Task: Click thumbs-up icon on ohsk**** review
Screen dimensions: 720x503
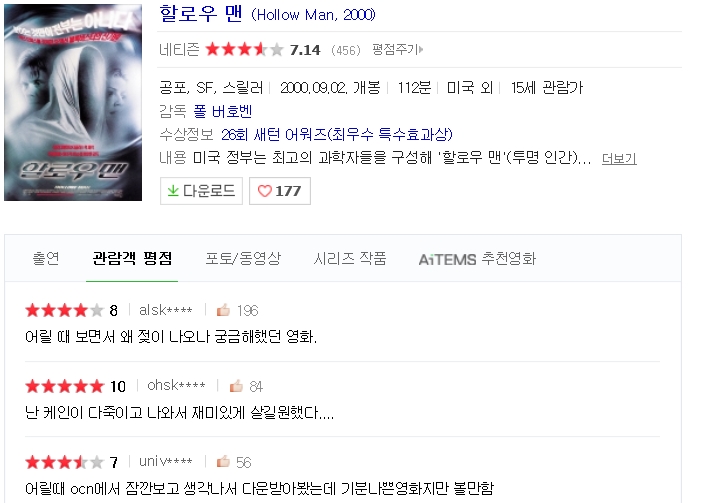Action: tap(236, 386)
